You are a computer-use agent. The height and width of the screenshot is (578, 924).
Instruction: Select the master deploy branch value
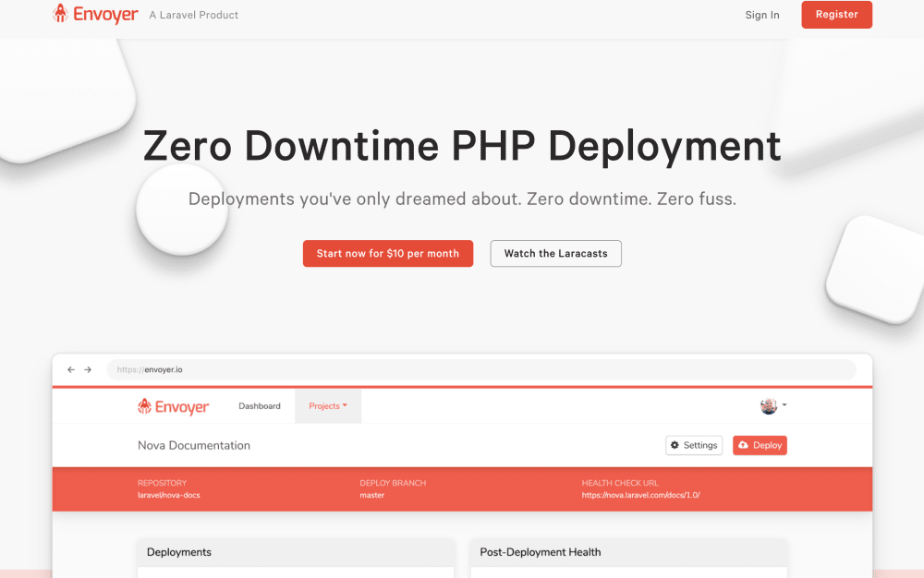click(372, 495)
